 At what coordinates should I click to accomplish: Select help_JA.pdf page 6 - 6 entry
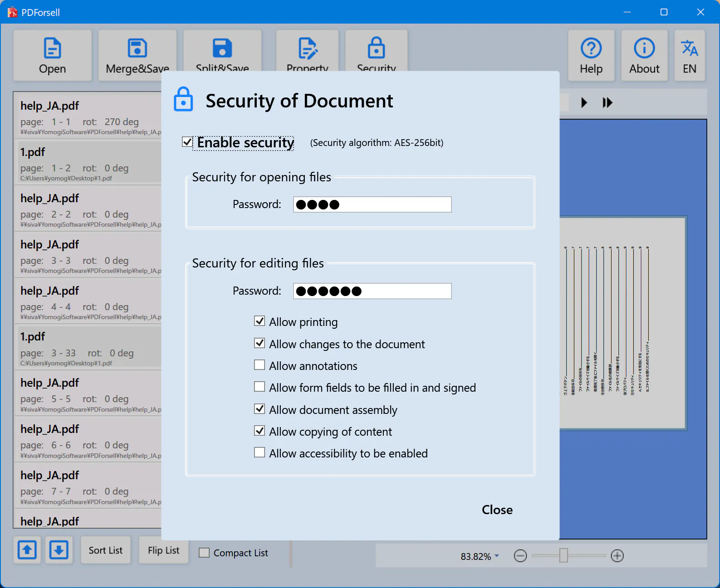[x=88, y=440]
